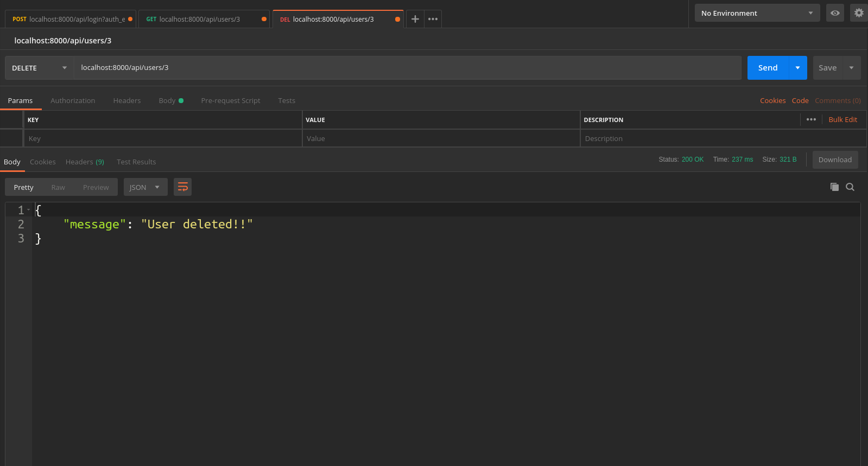Open Comments (0) link
Viewport: 868px width, 466px height.
point(838,100)
